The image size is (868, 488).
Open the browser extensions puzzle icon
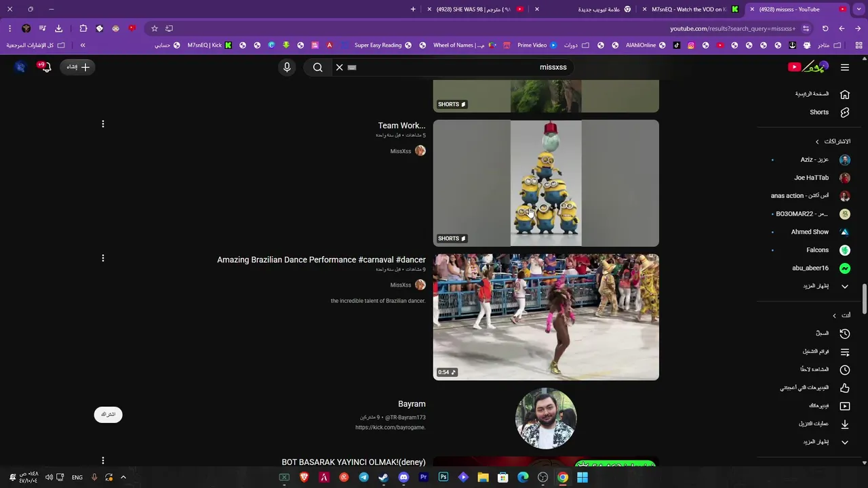tap(83, 28)
